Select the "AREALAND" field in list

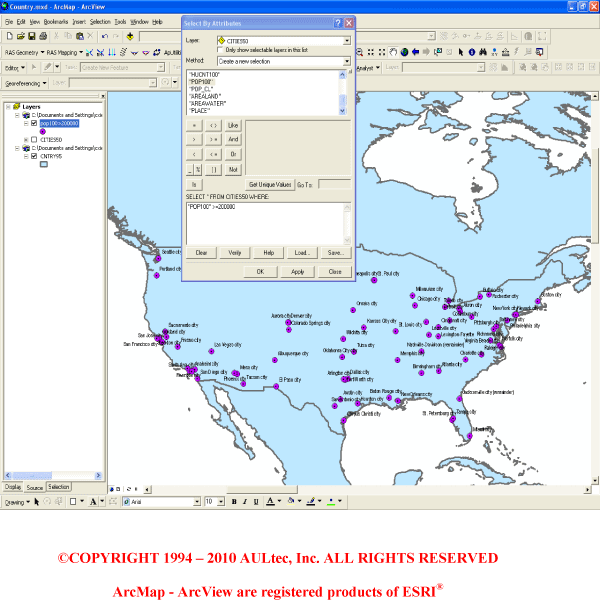[205, 96]
